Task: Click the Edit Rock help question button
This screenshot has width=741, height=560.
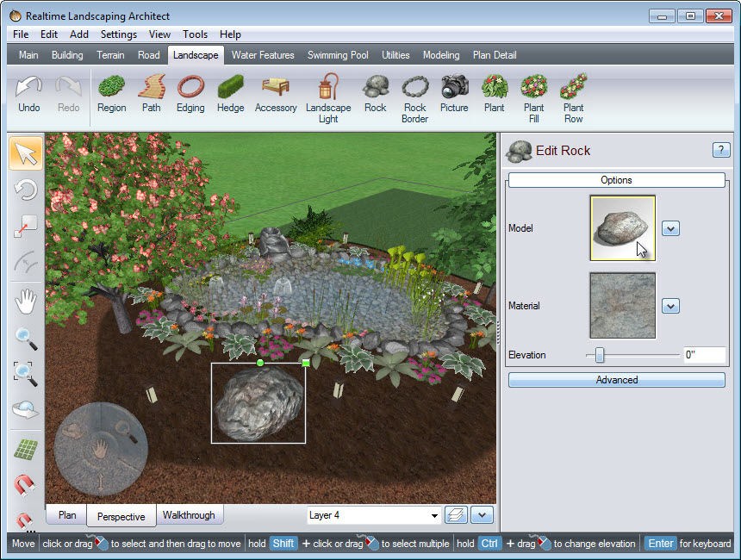Action: coord(720,150)
